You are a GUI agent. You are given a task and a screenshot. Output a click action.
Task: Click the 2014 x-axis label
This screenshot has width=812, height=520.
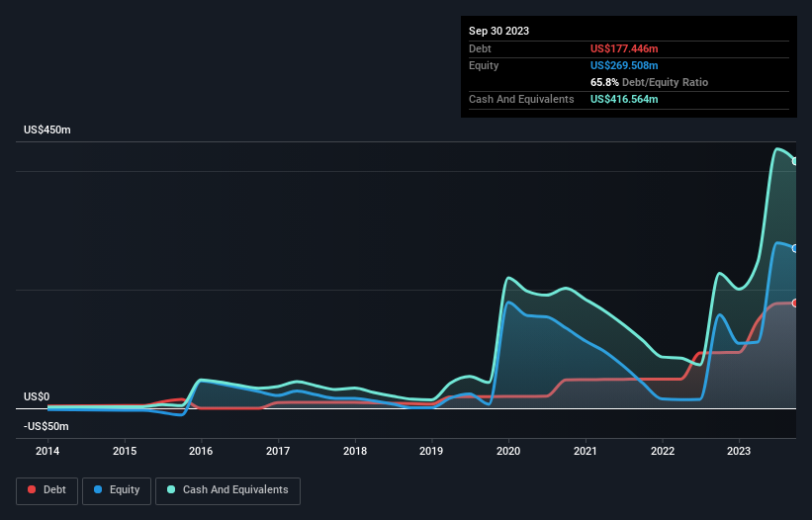coord(47,451)
